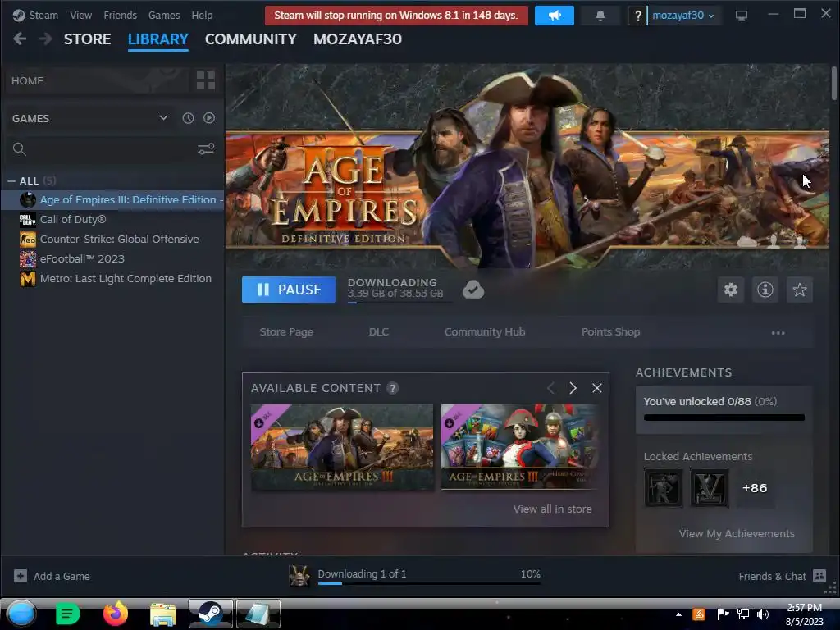Show next available content arrow
The image size is (840, 630).
(573, 388)
